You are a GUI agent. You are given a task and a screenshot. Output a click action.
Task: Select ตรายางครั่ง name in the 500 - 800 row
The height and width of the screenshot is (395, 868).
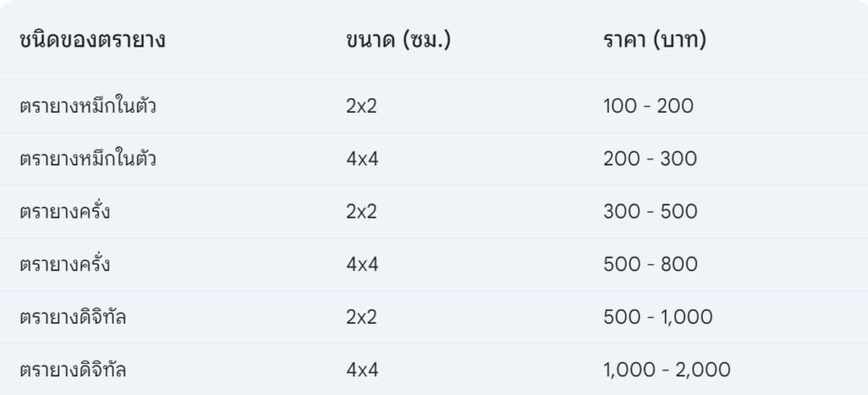64,264
